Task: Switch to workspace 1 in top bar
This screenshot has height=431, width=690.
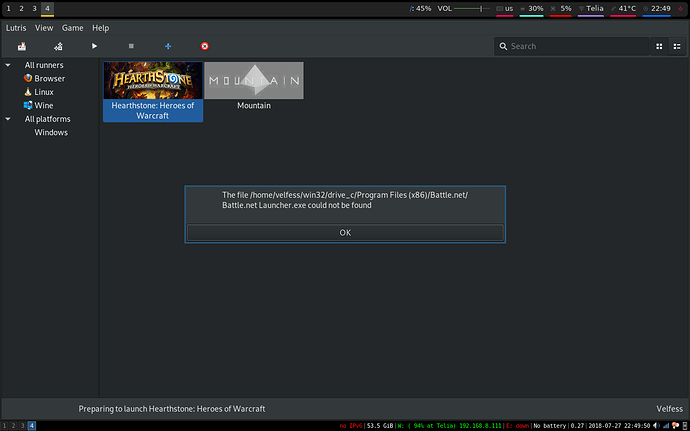Action: [8, 8]
